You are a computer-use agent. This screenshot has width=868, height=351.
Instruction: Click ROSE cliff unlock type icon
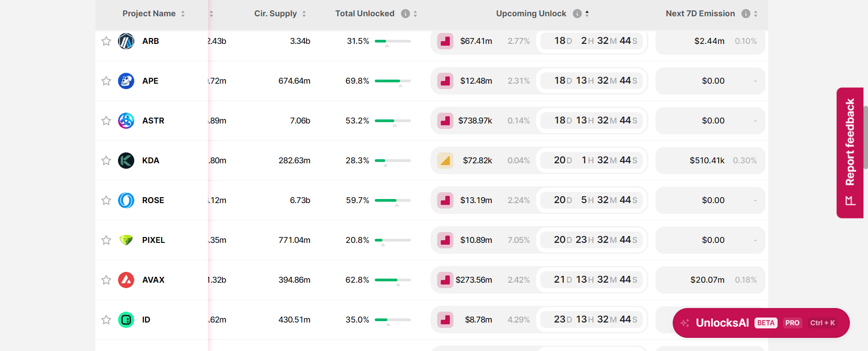(x=445, y=200)
